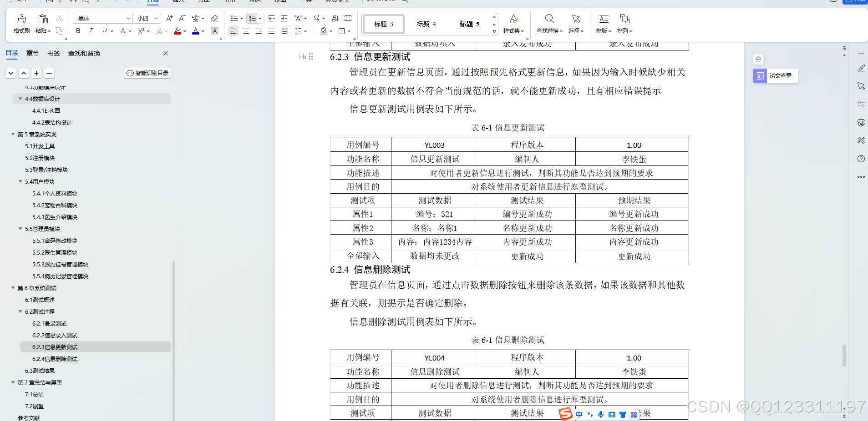Click the Cut scissors icon
The image size is (868, 421).
[x=60, y=18]
